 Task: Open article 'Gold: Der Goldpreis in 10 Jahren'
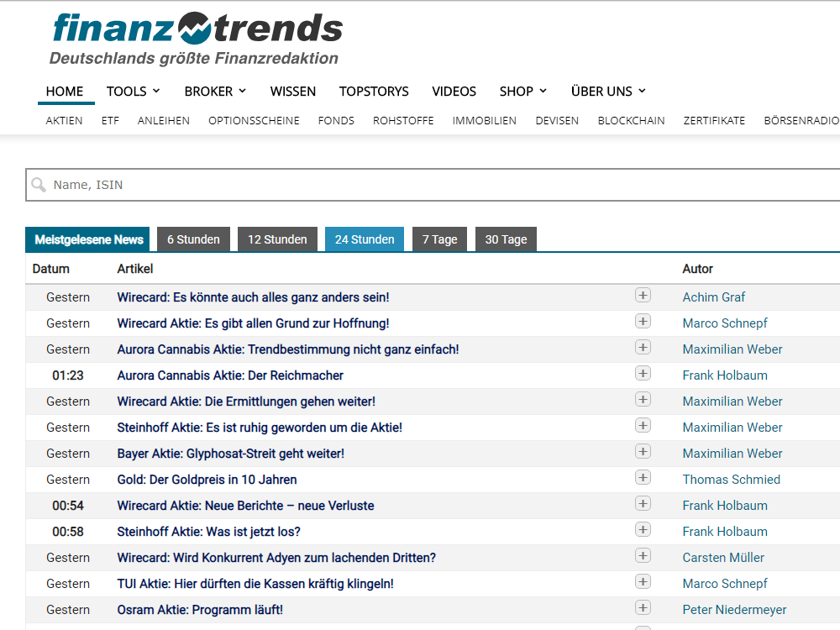(x=207, y=480)
